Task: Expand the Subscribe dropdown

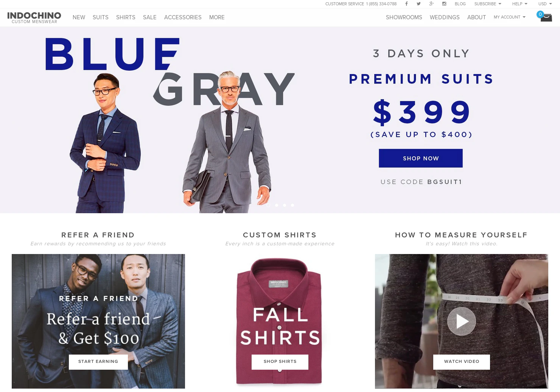Action: [488, 4]
